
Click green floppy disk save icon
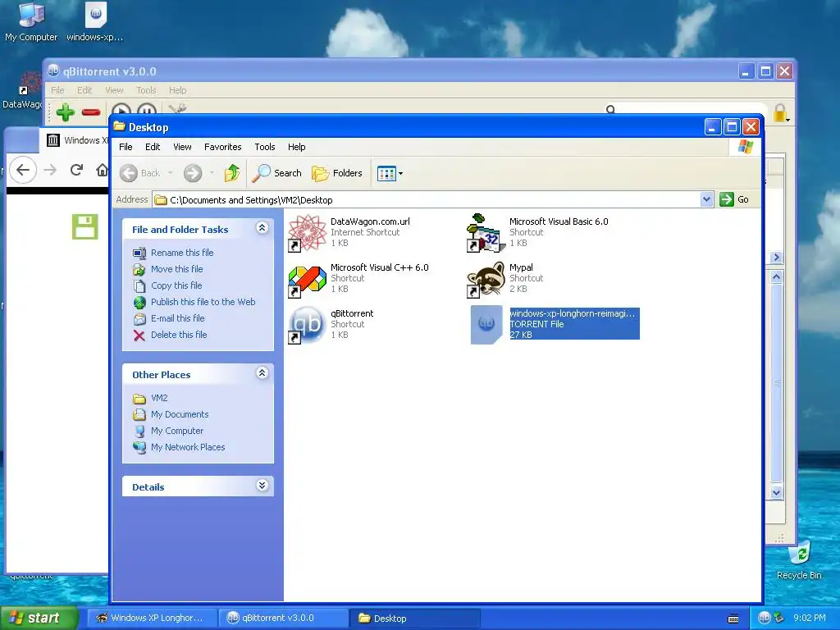click(x=85, y=226)
